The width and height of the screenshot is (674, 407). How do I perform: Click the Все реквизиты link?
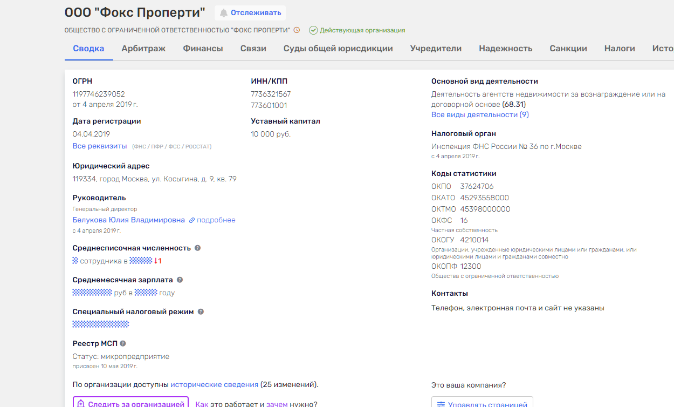pyautogui.click(x=100, y=146)
